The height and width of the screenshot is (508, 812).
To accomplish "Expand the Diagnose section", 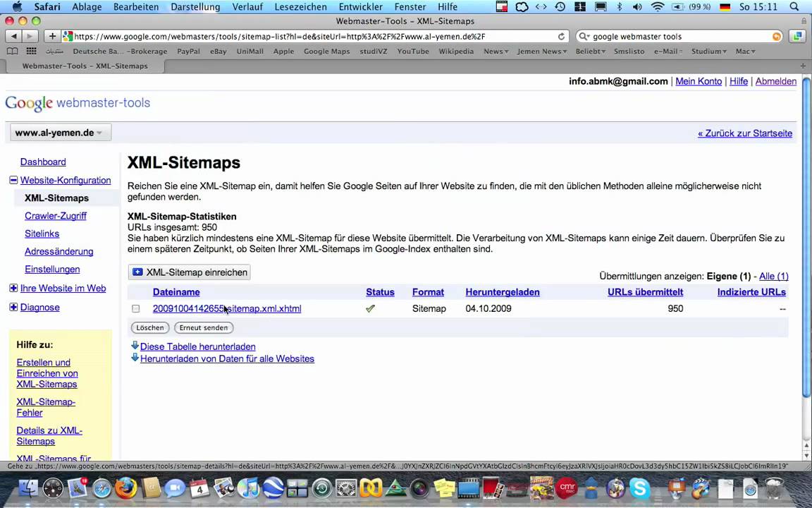I will pyautogui.click(x=13, y=307).
